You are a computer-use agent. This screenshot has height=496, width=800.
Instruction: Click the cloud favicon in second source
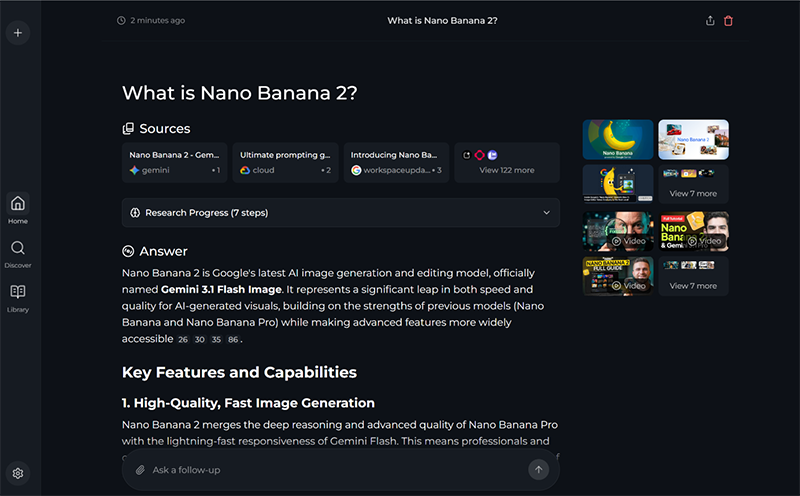click(x=245, y=170)
